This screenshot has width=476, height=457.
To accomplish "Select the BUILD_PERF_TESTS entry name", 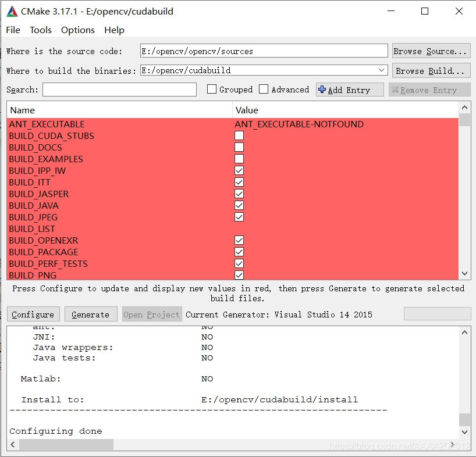I will pyautogui.click(x=48, y=263).
